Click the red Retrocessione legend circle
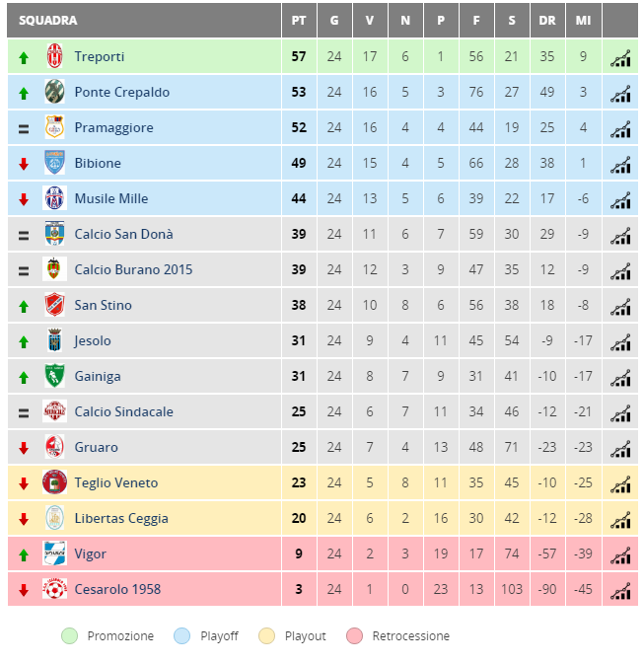Screen dimensions: 644x664 pos(354,635)
